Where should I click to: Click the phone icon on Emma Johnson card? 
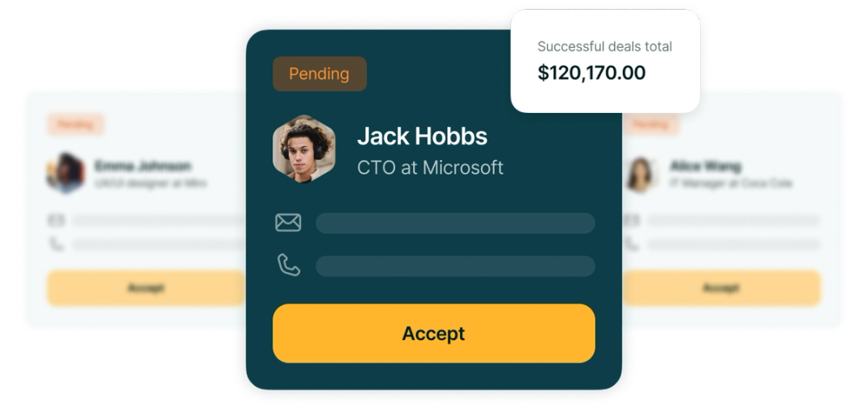[57, 244]
